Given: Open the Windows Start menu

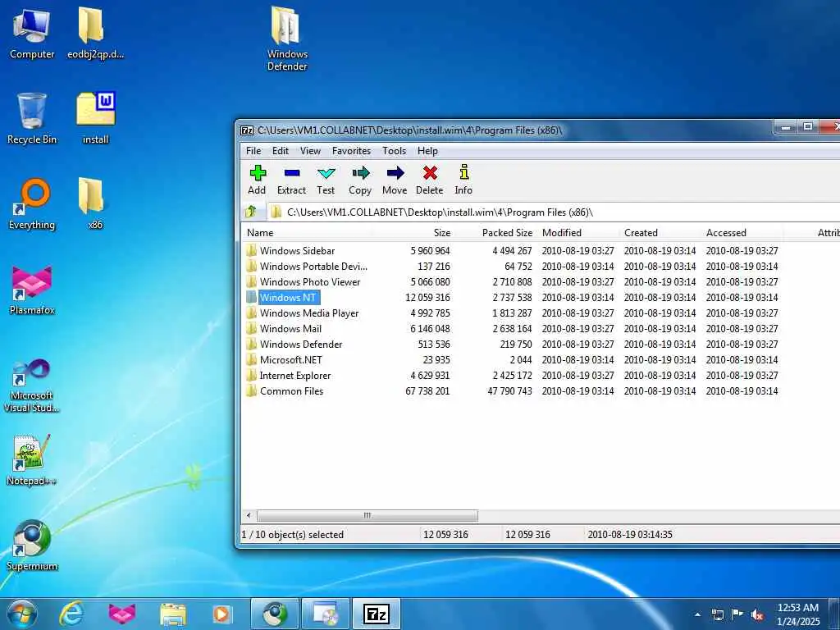Looking at the screenshot, I should [x=22, y=614].
